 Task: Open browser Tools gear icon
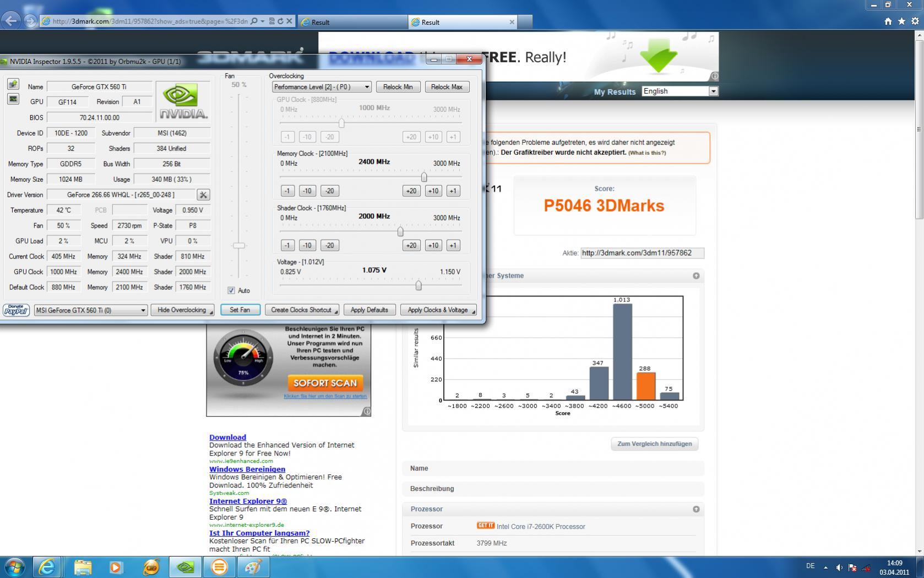pyautogui.click(x=915, y=21)
